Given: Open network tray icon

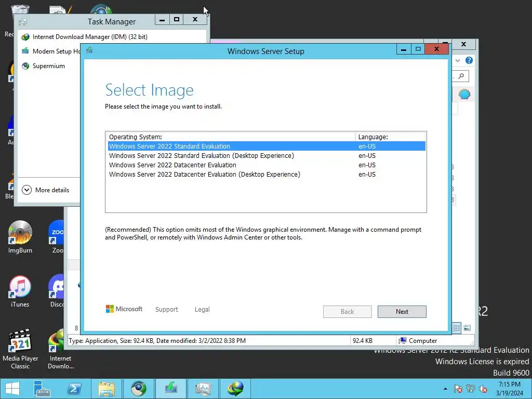Looking at the screenshot, I should click(471, 389).
